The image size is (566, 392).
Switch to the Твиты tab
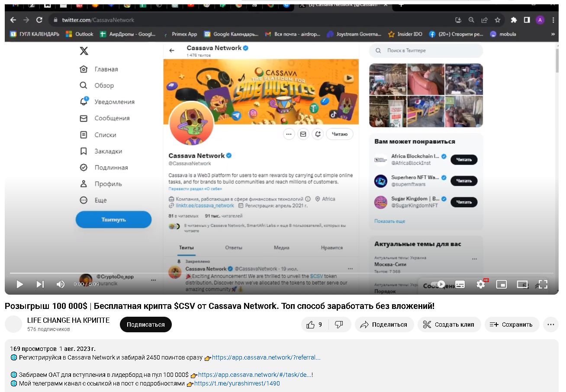pyautogui.click(x=187, y=248)
